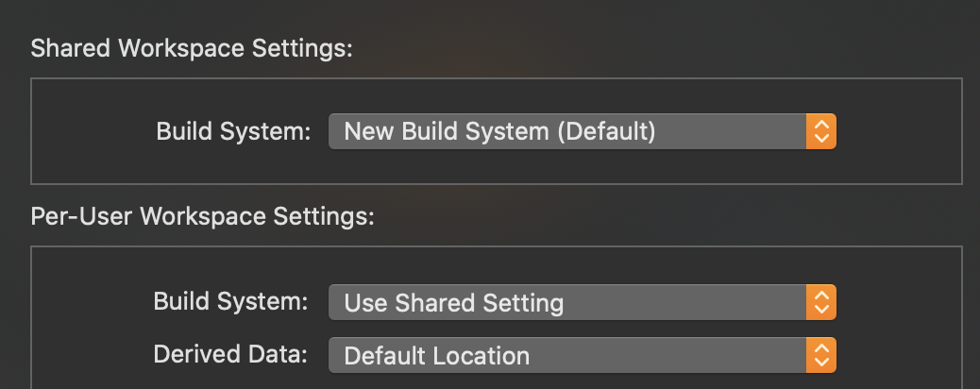Screen dimensions: 980x389
Task: Click the Per-User Workspace Settings heading
Action: [x=203, y=216]
